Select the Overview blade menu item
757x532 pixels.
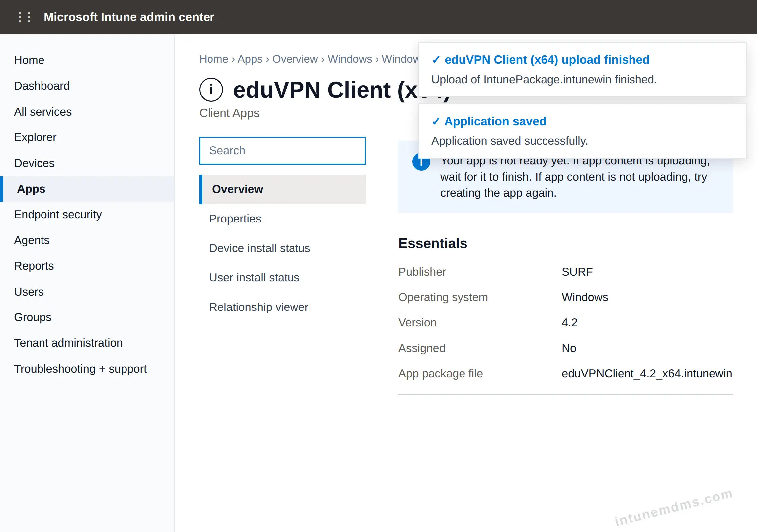282,189
